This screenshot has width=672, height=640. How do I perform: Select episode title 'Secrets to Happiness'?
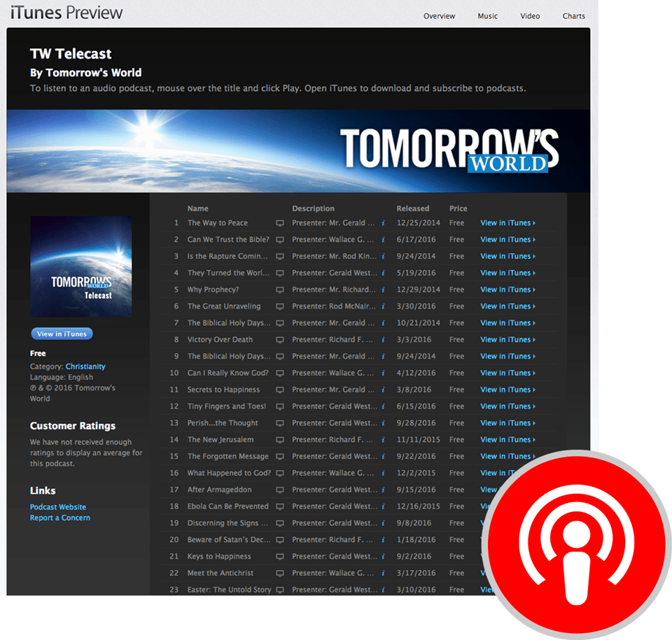click(223, 390)
